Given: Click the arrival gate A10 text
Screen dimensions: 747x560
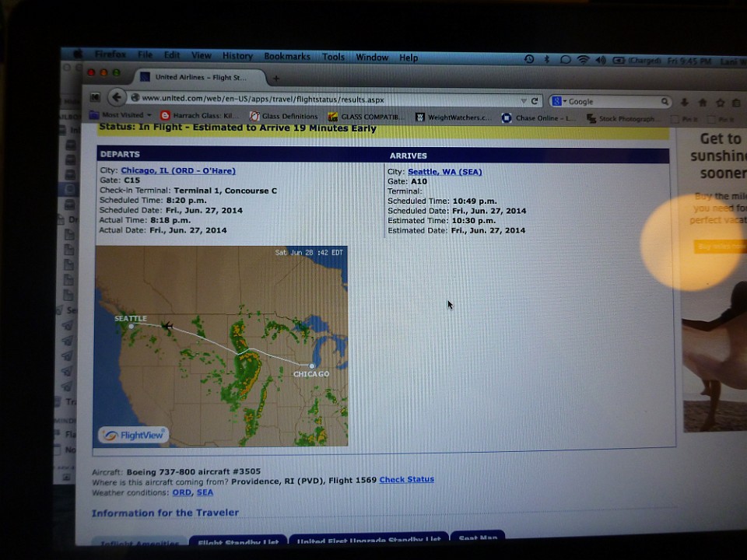Looking at the screenshot, I should (x=419, y=181).
